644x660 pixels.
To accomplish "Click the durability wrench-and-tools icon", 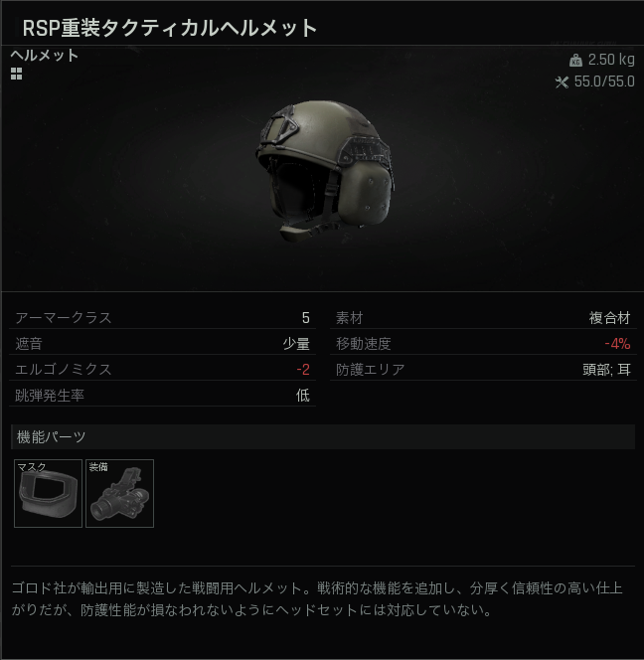I will (562, 82).
